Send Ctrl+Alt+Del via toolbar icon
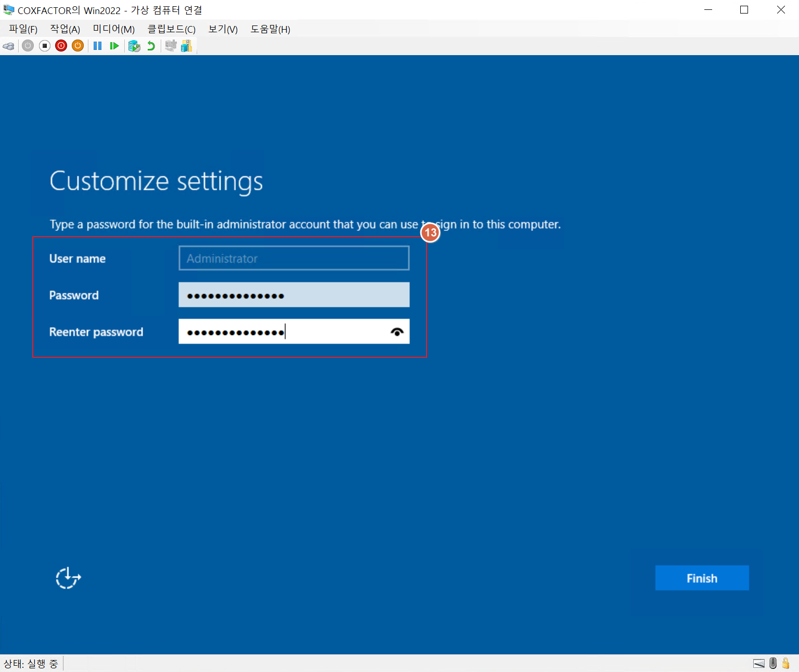Screen dimensions: 799x672 (9, 46)
